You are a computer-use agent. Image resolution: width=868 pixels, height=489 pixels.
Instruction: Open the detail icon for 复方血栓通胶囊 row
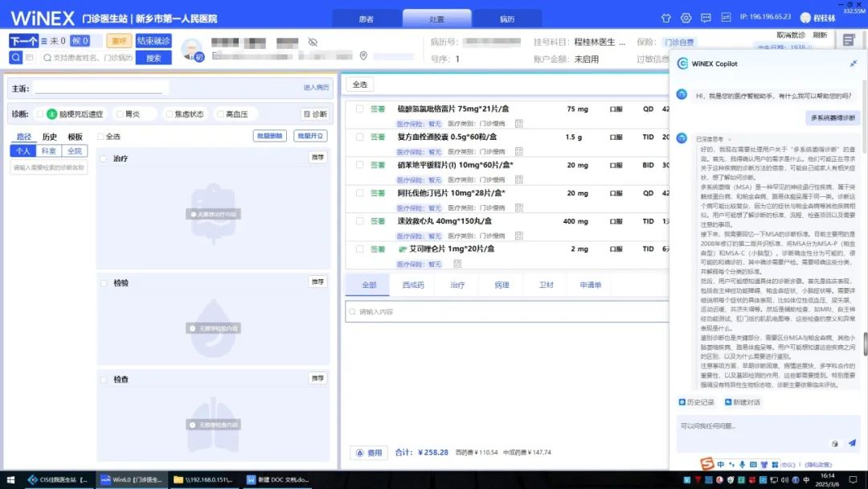pos(518,151)
